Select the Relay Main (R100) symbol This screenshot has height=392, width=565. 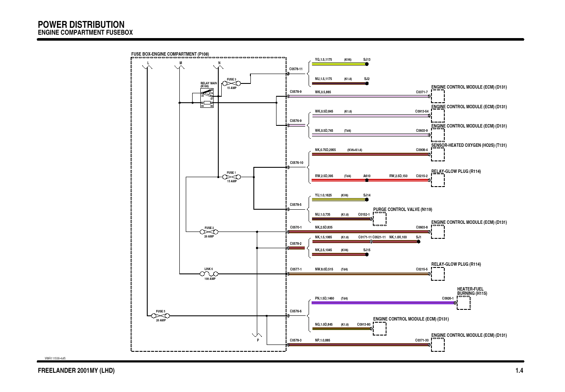coord(207,99)
